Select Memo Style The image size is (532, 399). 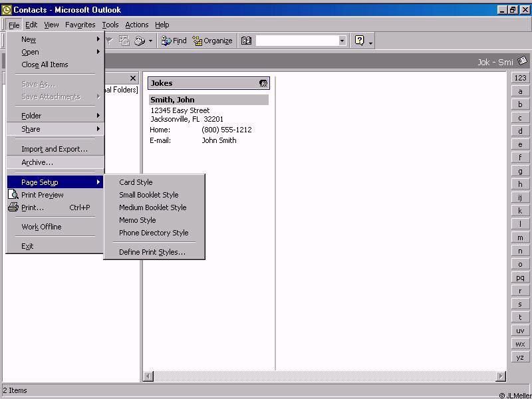pyautogui.click(x=154, y=220)
